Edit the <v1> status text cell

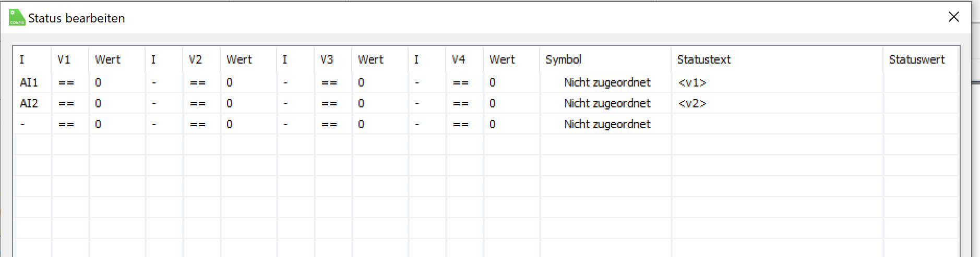[x=692, y=83]
